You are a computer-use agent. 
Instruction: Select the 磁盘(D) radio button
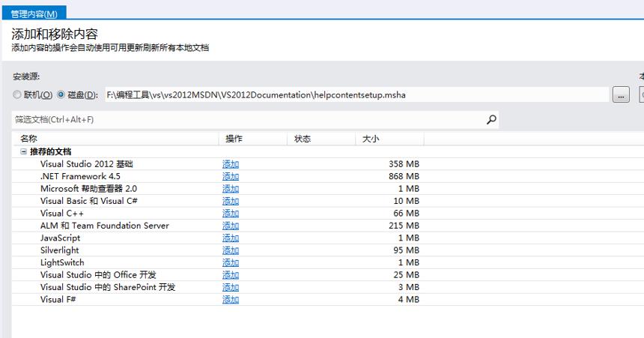click(x=61, y=95)
